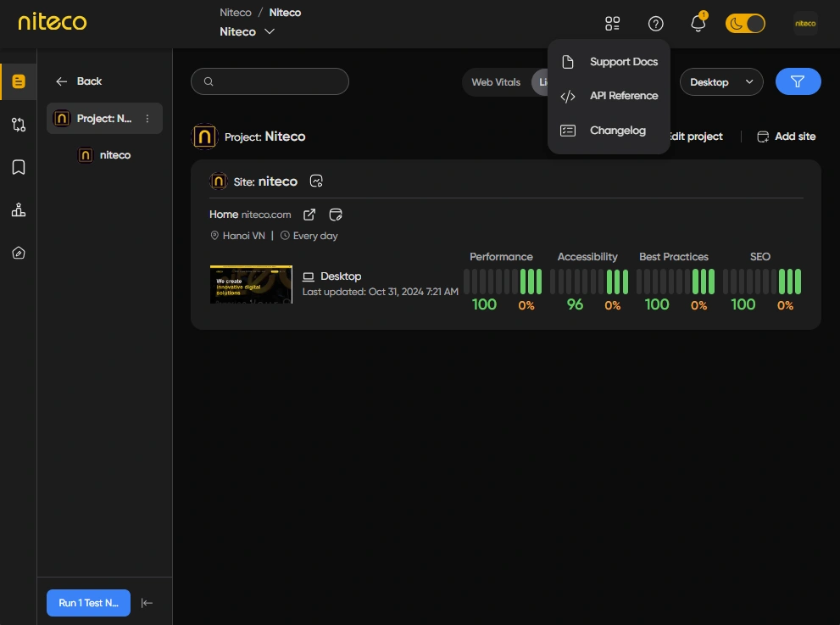Click Run 1 Test N... button

tap(88, 603)
